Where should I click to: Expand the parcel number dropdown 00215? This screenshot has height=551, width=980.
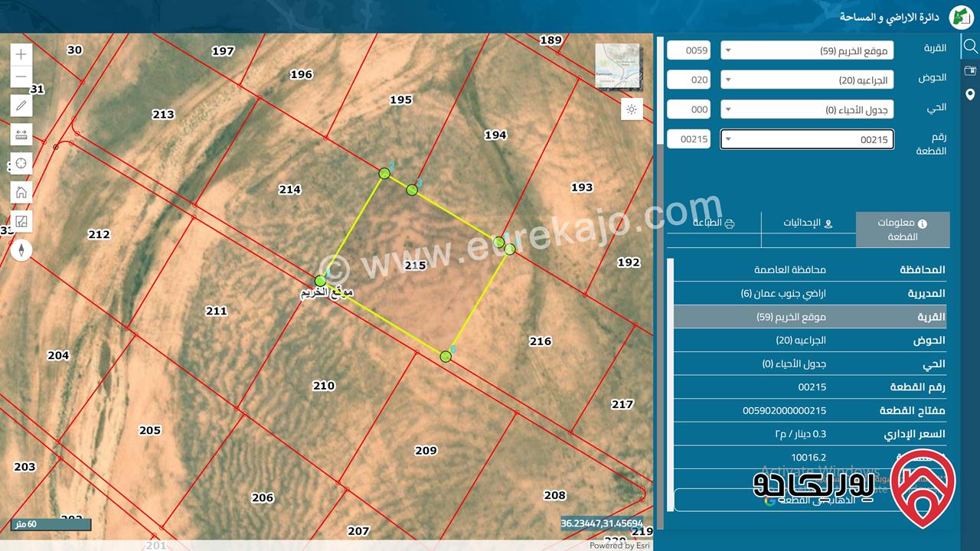point(807,139)
